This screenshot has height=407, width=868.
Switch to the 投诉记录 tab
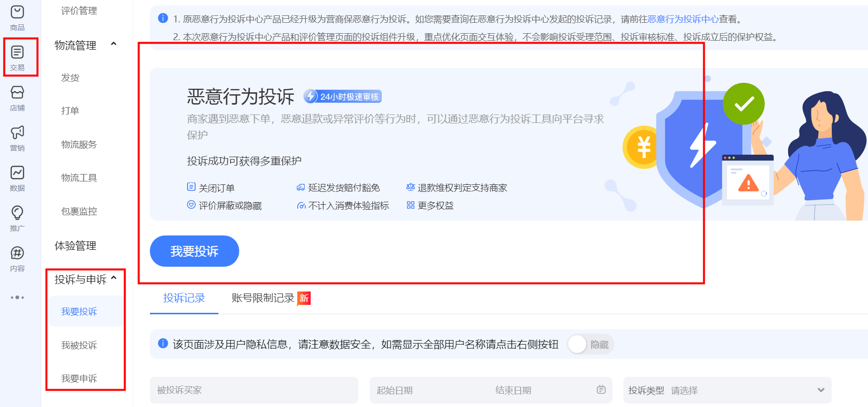tap(184, 298)
